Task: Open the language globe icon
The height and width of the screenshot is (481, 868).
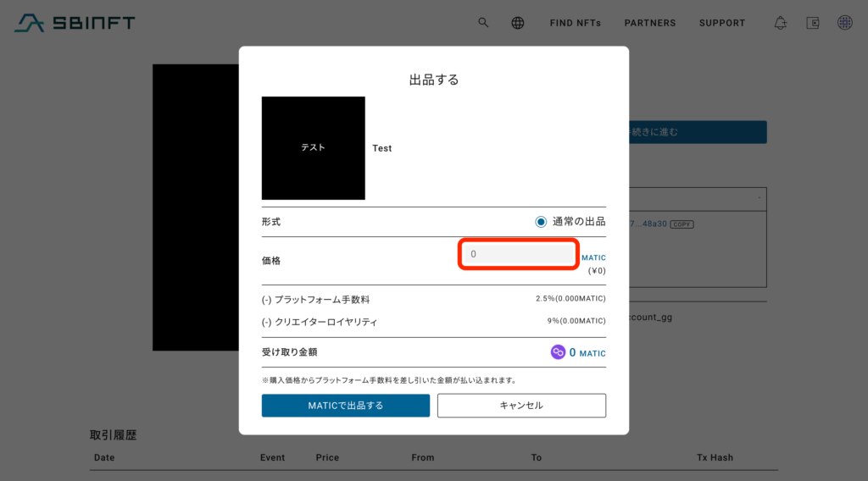Action: [x=518, y=23]
